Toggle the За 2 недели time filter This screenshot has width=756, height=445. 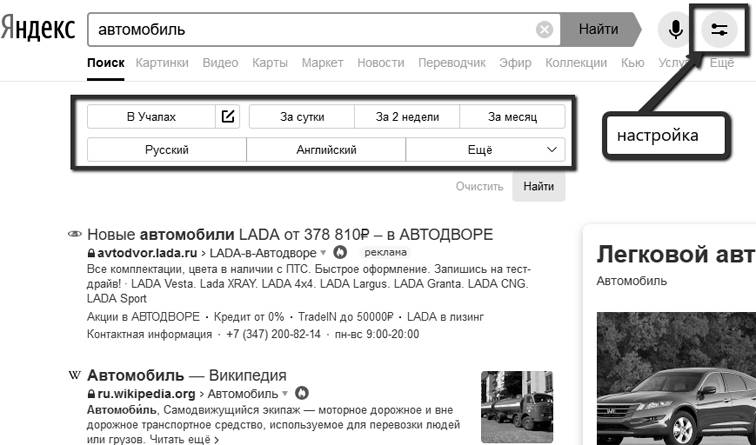tap(407, 117)
